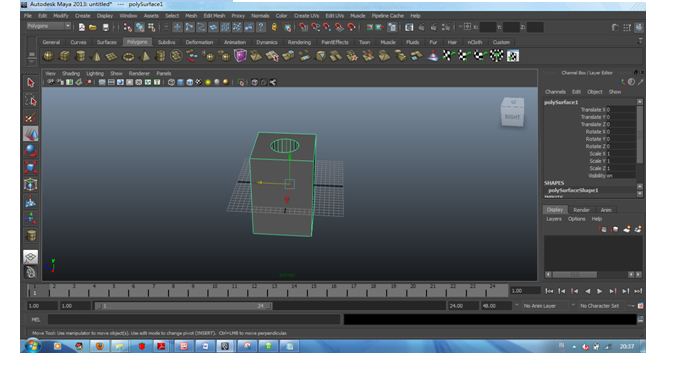The image size is (684, 378).
Task: Create a polygon torus from shelf
Action: click(x=128, y=56)
